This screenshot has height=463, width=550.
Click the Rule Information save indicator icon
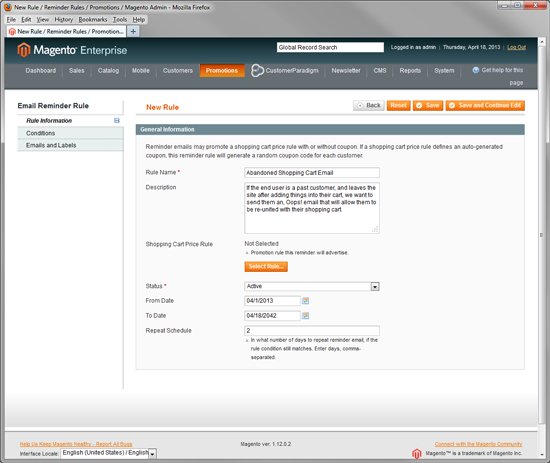tap(117, 120)
